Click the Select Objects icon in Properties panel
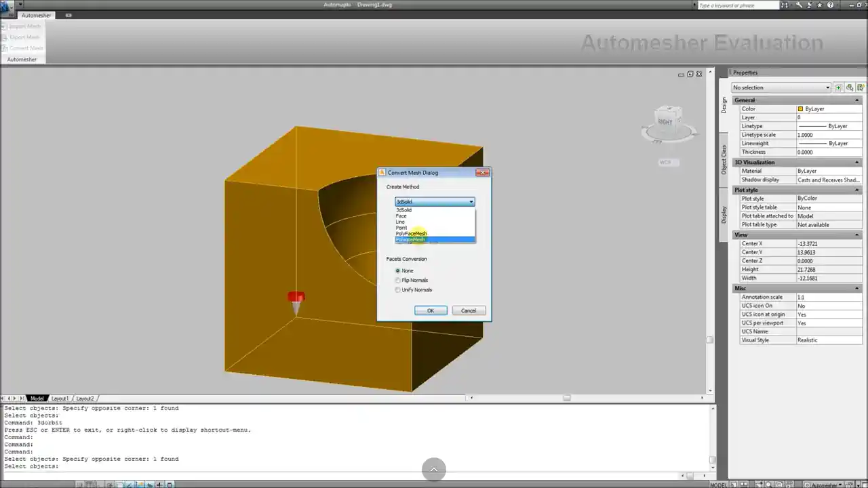Image resolution: width=868 pixels, height=488 pixels. pos(850,87)
